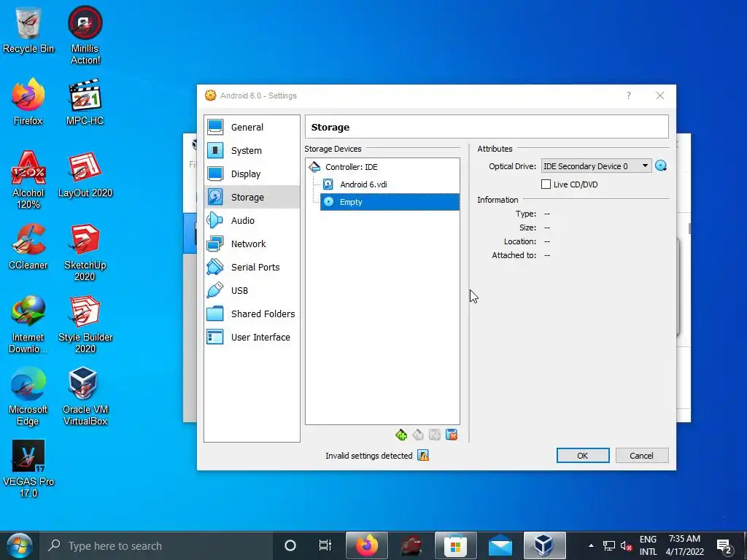
Task: Show hidden system tray icons
Action: pos(591,545)
